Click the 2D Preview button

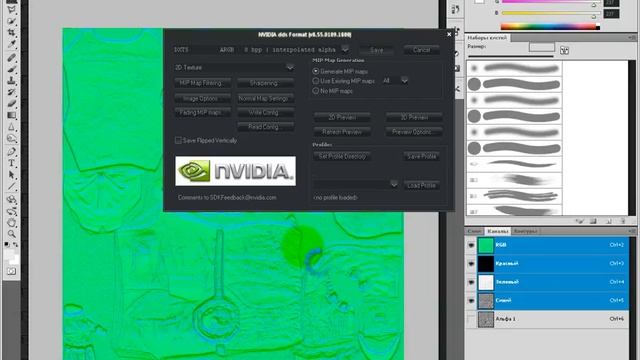(x=342, y=117)
